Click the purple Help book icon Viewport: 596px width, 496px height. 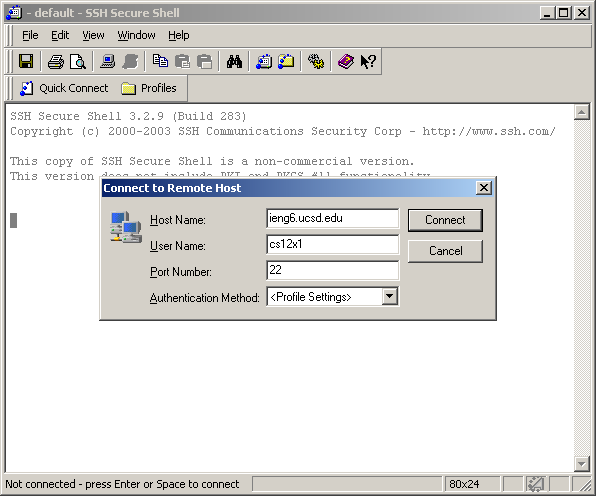pyautogui.click(x=346, y=61)
